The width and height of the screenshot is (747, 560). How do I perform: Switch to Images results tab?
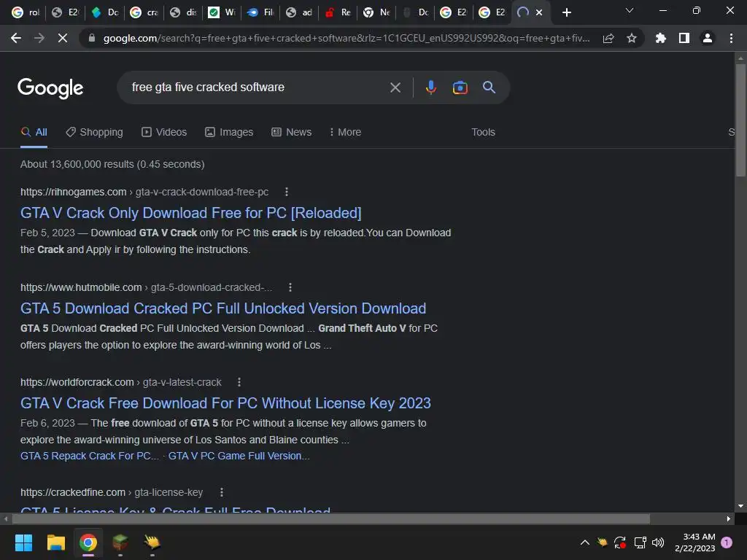pyautogui.click(x=229, y=132)
